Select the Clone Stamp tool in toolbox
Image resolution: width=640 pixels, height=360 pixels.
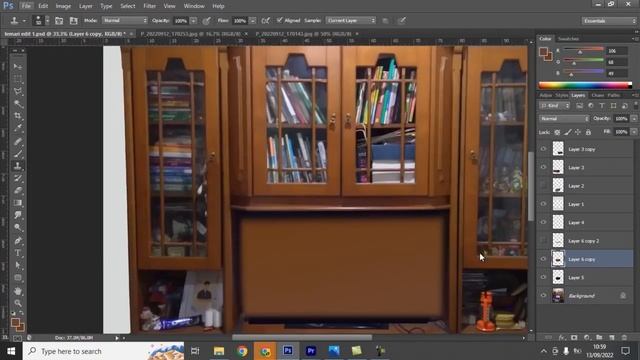[x=18, y=166]
